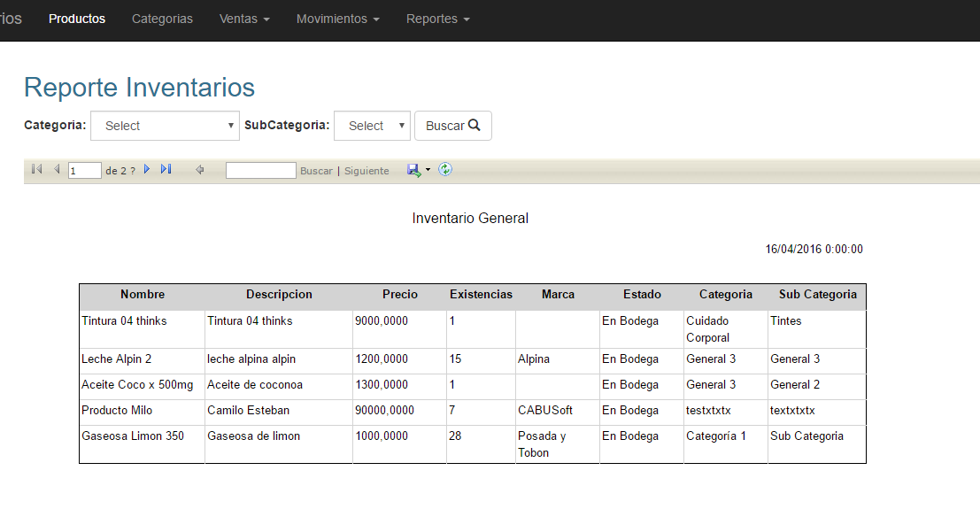
Task: Focus the report find text box
Action: [260, 170]
